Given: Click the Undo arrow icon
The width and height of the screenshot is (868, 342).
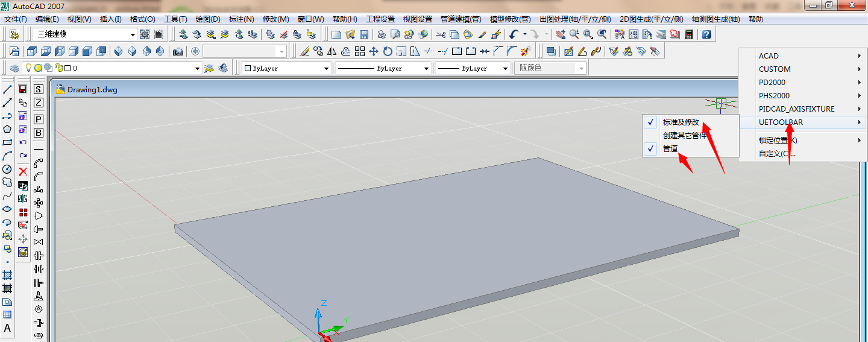Looking at the screenshot, I should pos(513,34).
